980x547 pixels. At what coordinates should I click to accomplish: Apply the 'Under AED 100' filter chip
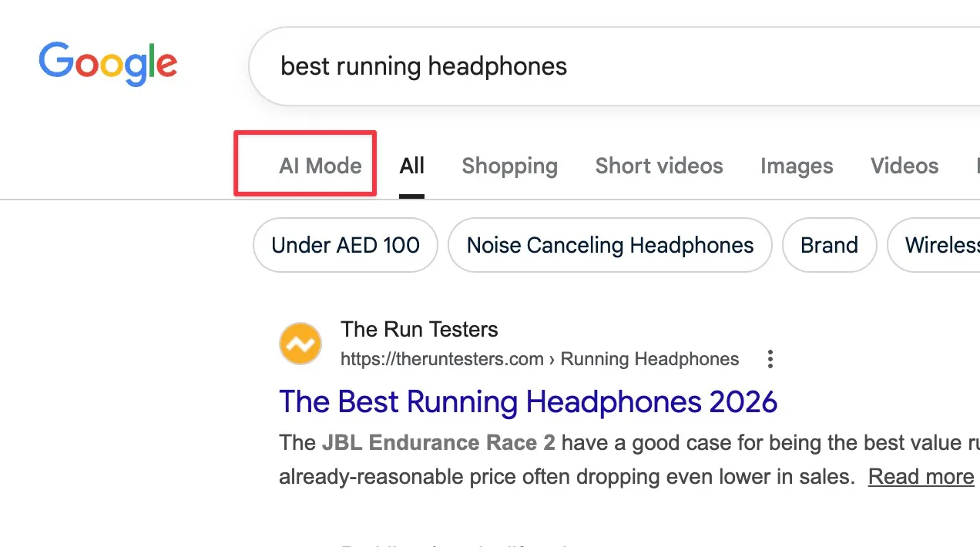[345, 245]
